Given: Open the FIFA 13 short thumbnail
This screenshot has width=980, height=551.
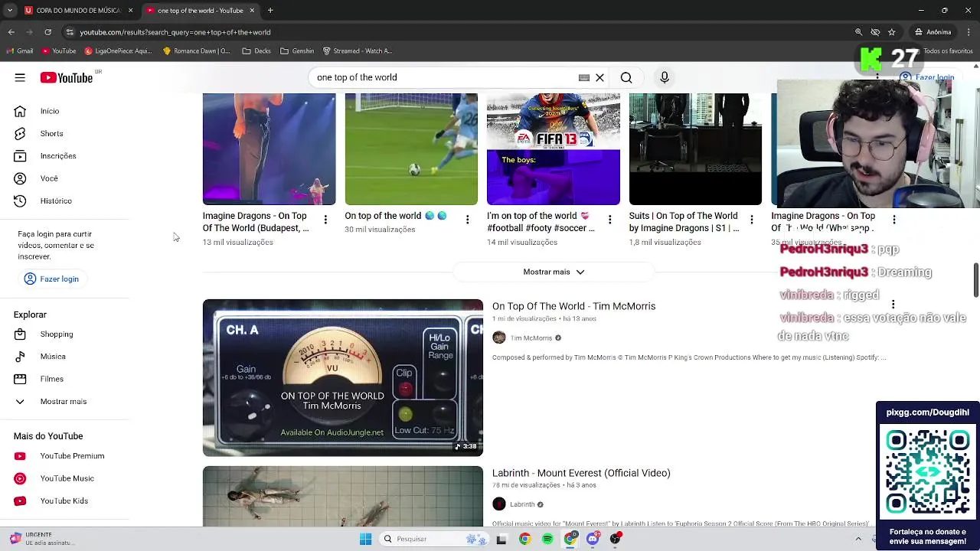Looking at the screenshot, I should (554, 149).
